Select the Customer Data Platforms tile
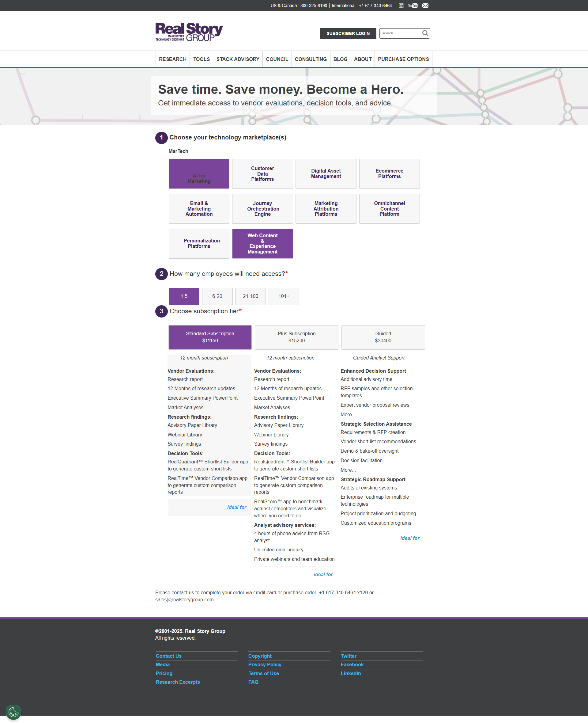 point(262,173)
